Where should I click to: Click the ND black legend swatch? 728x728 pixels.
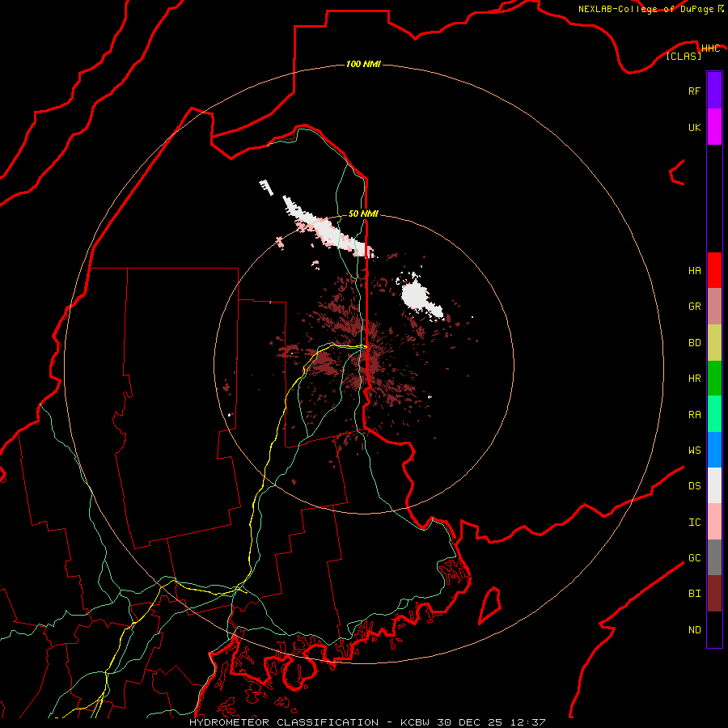click(714, 629)
